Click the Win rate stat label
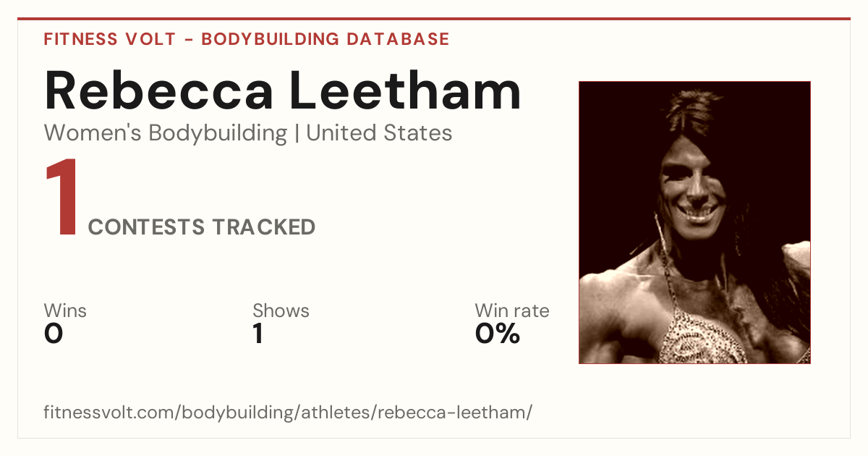This screenshot has width=868, height=456. (x=512, y=311)
